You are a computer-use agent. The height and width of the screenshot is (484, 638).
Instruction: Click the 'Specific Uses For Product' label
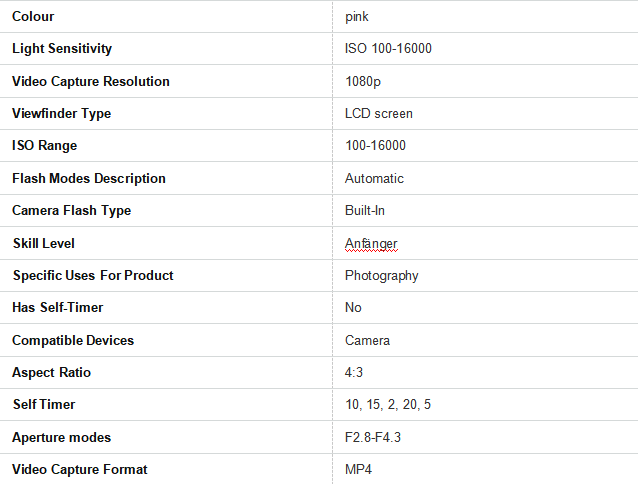point(93,275)
